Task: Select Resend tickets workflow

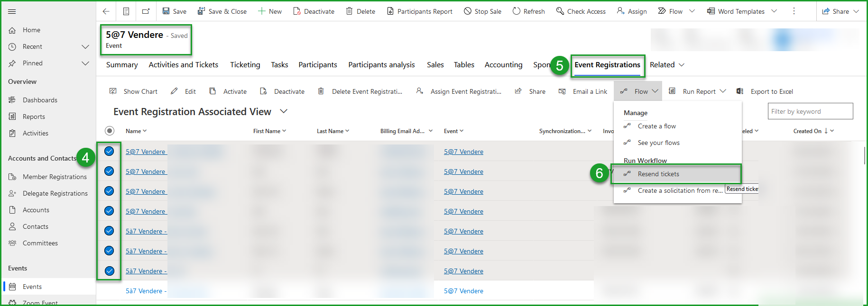Action: coord(658,174)
